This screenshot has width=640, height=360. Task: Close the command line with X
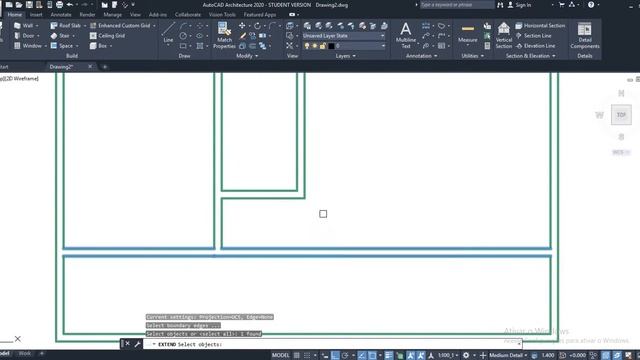coord(127,344)
